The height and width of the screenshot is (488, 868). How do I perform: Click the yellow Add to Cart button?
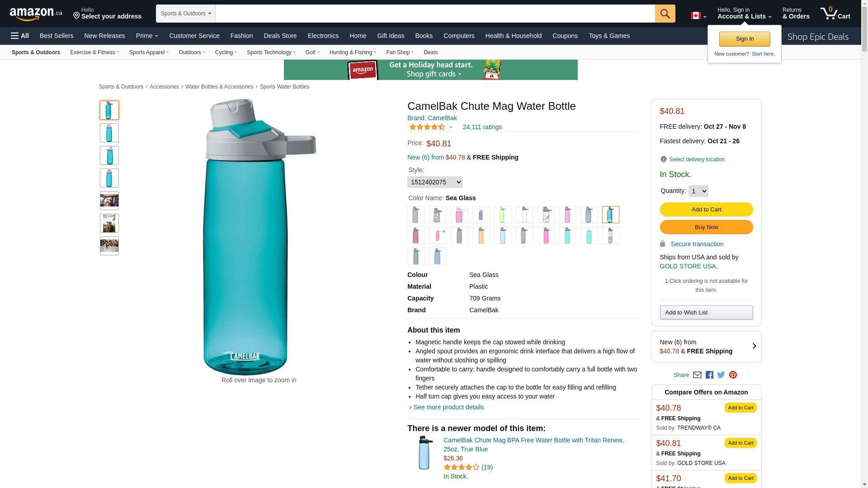coord(706,210)
